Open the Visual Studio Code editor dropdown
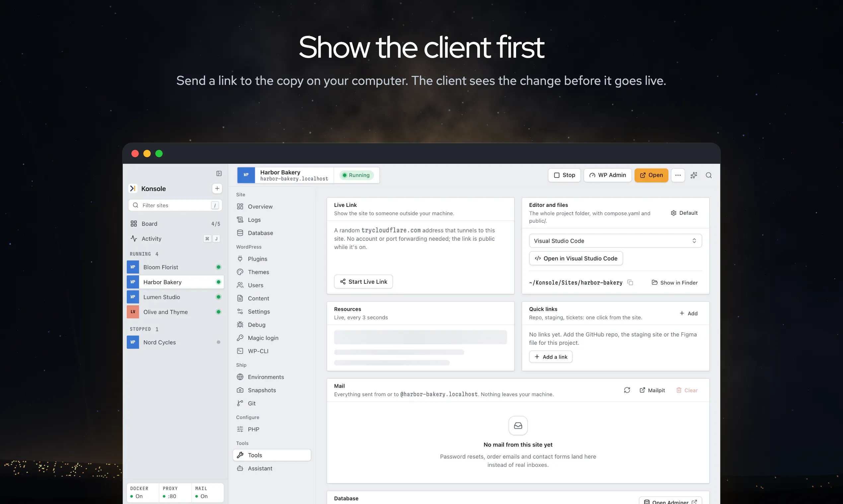 click(615, 241)
